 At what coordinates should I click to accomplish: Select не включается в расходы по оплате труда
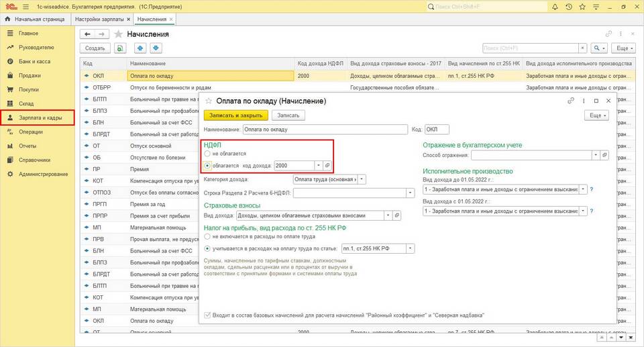point(207,237)
